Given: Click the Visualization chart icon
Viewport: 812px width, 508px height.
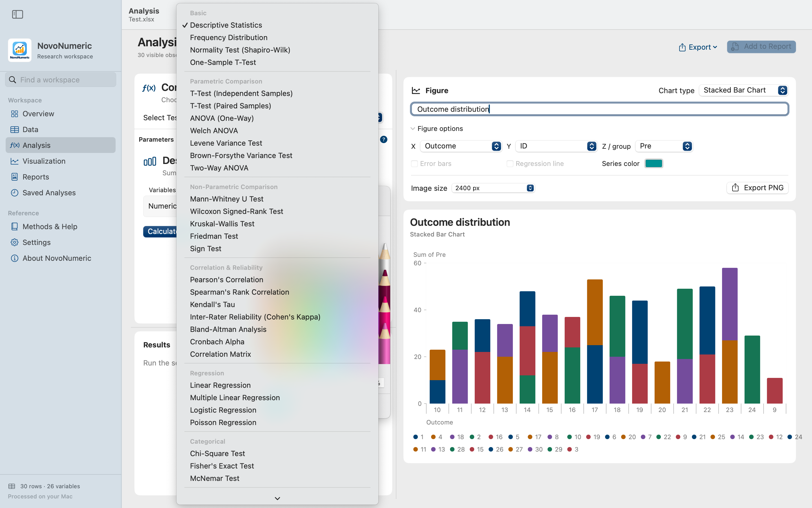Looking at the screenshot, I should pyautogui.click(x=14, y=161).
